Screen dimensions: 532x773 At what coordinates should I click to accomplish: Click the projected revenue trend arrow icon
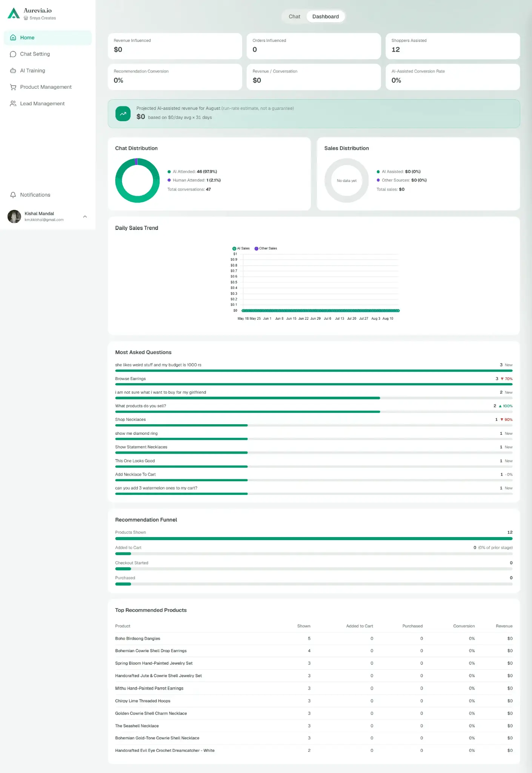point(123,114)
